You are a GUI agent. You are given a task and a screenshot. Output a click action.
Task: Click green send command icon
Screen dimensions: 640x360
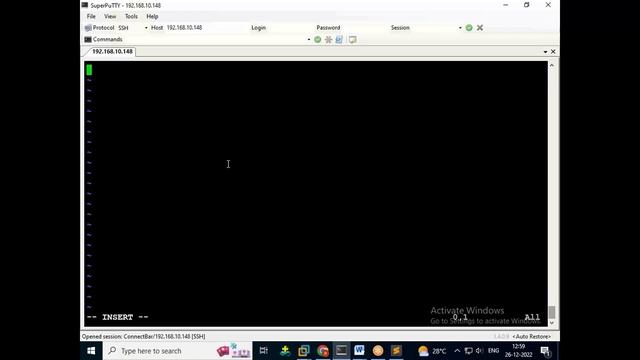[318, 40]
